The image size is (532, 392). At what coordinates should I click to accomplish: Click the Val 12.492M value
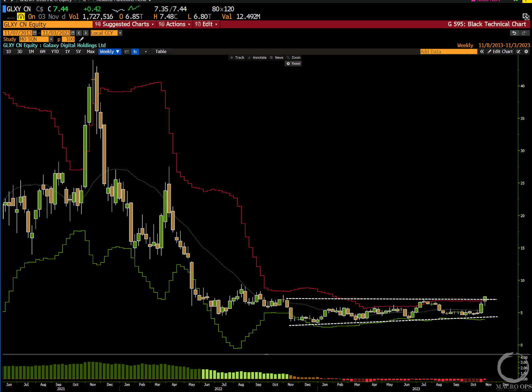tap(241, 17)
